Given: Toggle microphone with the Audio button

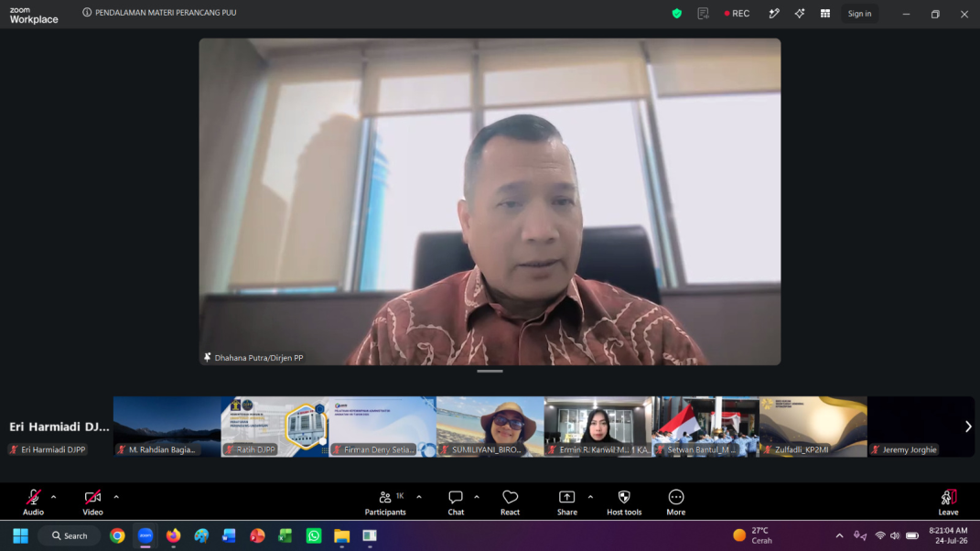Looking at the screenshot, I should [x=33, y=502].
